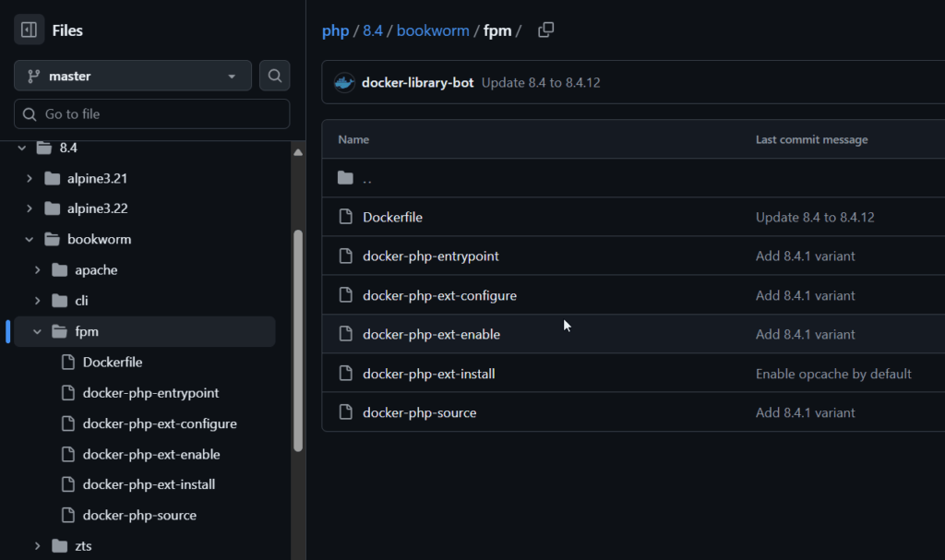The image size is (945, 560).
Task: Click the parent directory folder icon
Action: point(346,178)
